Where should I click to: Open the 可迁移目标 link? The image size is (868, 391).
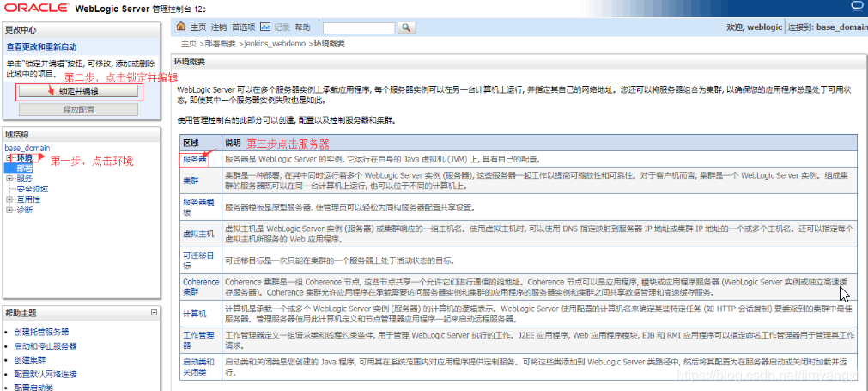click(198, 260)
